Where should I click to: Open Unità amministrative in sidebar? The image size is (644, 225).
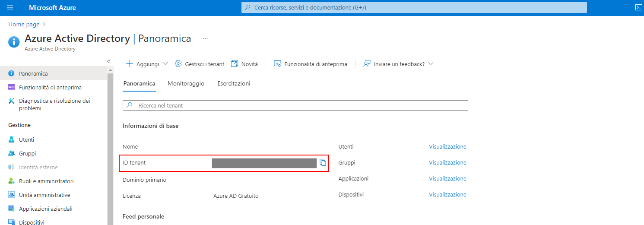tap(44, 195)
